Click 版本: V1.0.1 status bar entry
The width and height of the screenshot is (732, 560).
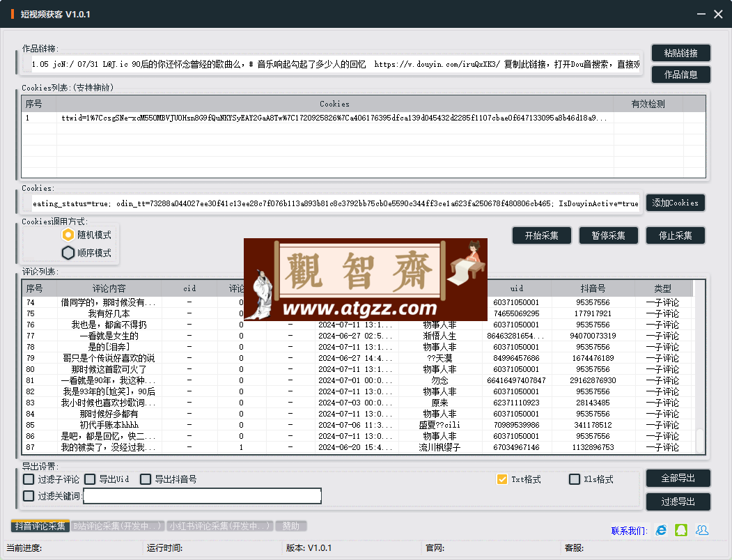coord(309,548)
